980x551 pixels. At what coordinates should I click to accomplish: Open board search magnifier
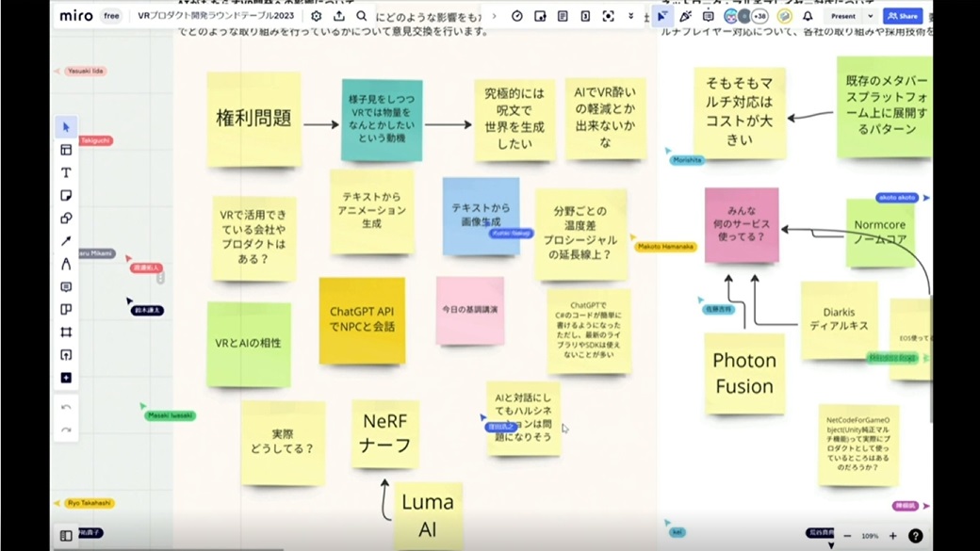click(362, 16)
